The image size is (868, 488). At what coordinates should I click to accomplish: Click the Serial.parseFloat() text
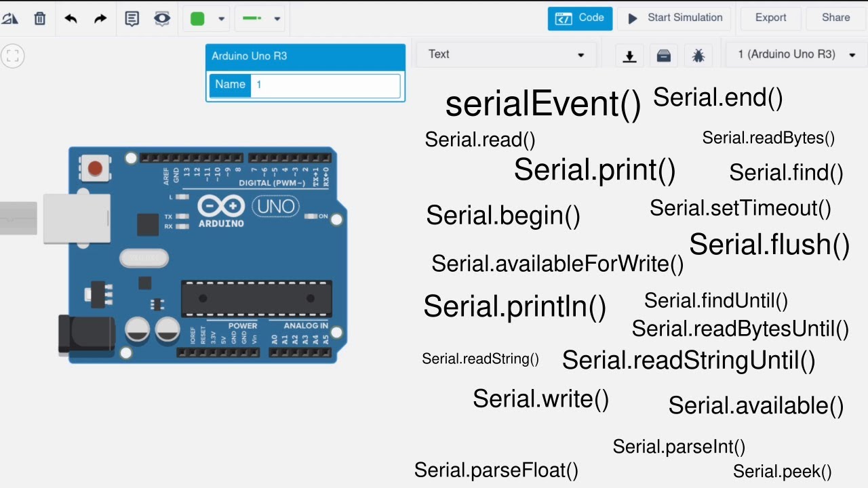tap(496, 470)
